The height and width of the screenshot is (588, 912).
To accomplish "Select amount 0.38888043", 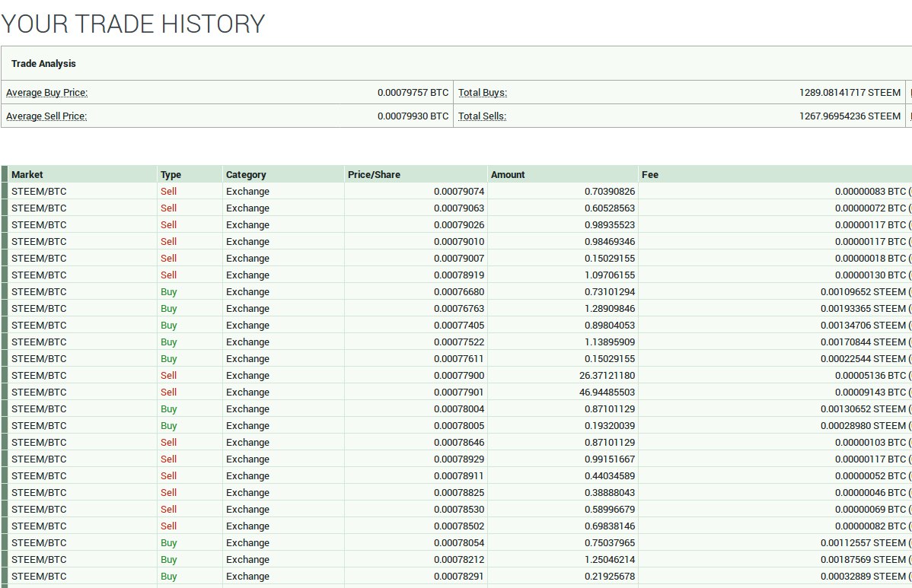I will [x=610, y=493].
